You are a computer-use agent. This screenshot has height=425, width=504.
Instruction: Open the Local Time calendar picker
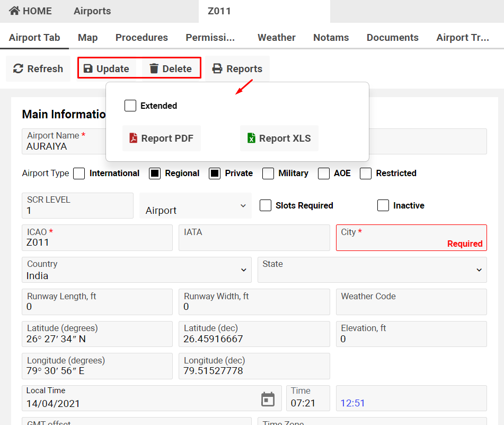click(x=268, y=400)
